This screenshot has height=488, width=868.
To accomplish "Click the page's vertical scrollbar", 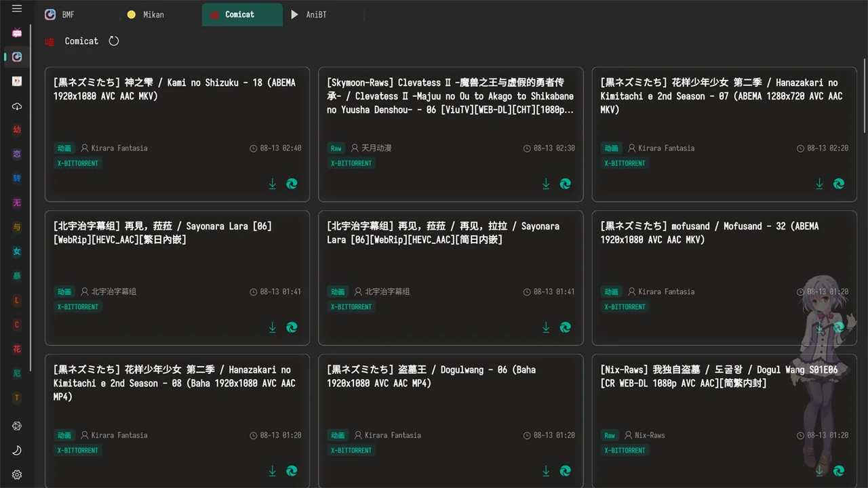I will tap(865, 96).
